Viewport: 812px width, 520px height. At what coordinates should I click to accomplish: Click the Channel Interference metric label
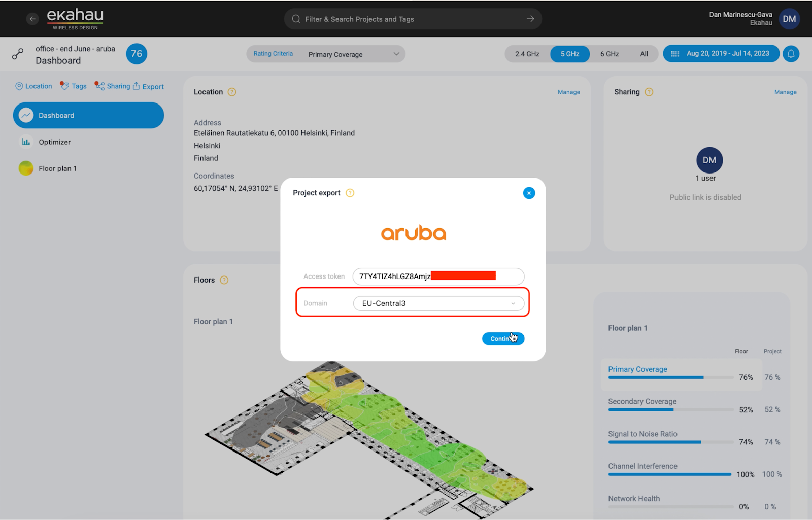coord(642,466)
